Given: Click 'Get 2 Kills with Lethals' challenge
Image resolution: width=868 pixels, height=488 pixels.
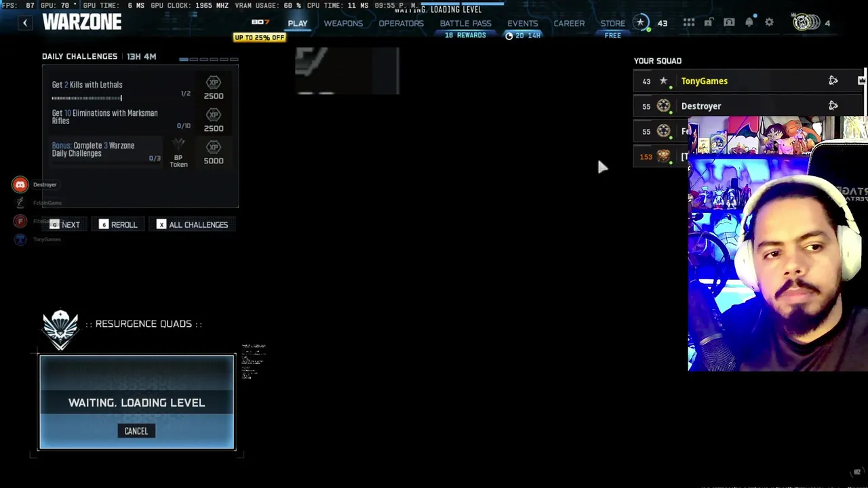Looking at the screenshot, I should [x=87, y=85].
